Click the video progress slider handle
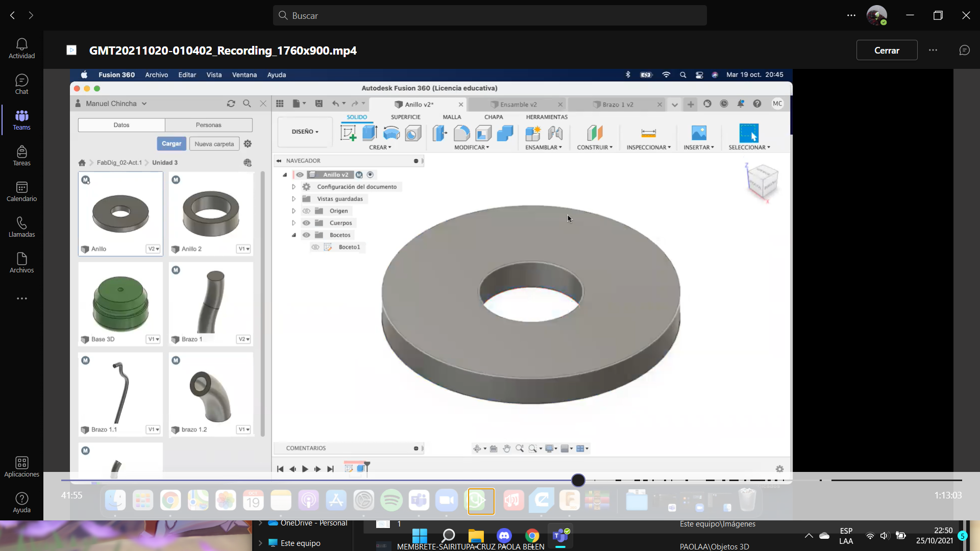980x551 pixels. [578, 480]
